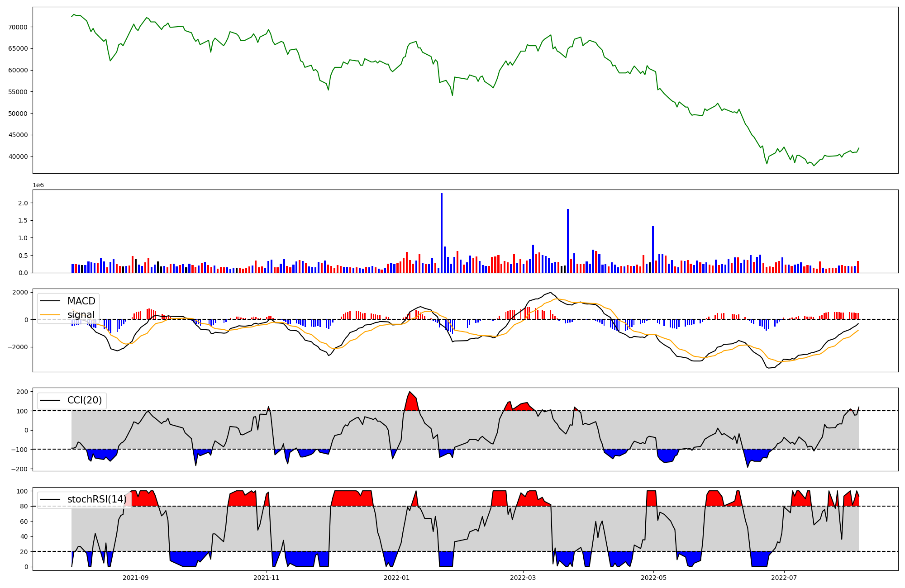Image resolution: width=905 pixels, height=588 pixels.
Task: Click the 2022-07 x-axis date label
Action: (x=784, y=578)
